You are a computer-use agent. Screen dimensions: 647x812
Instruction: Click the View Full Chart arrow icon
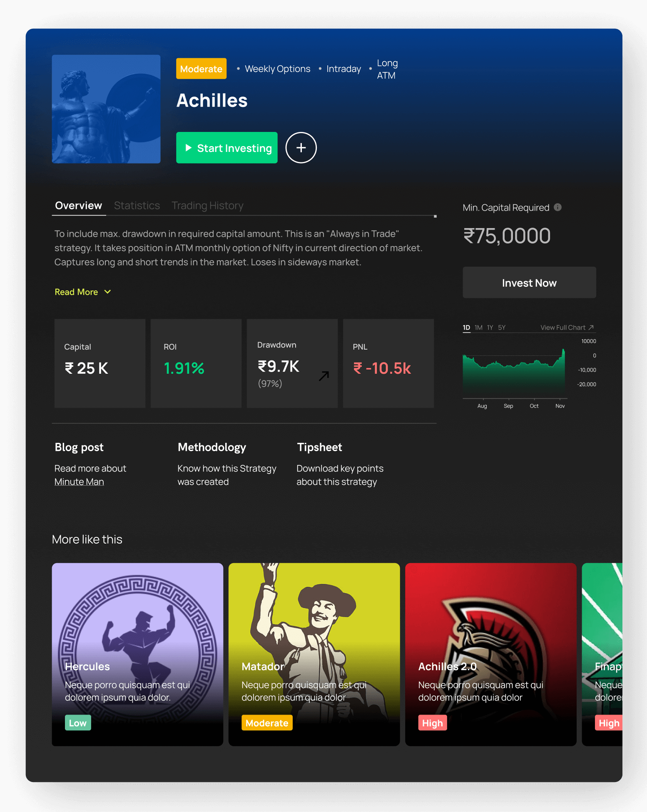pyautogui.click(x=591, y=328)
